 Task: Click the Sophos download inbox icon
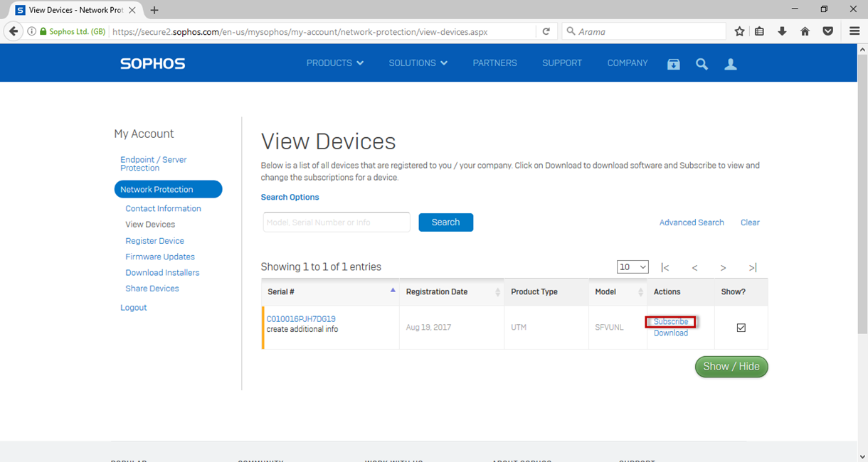click(x=673, y=64)
